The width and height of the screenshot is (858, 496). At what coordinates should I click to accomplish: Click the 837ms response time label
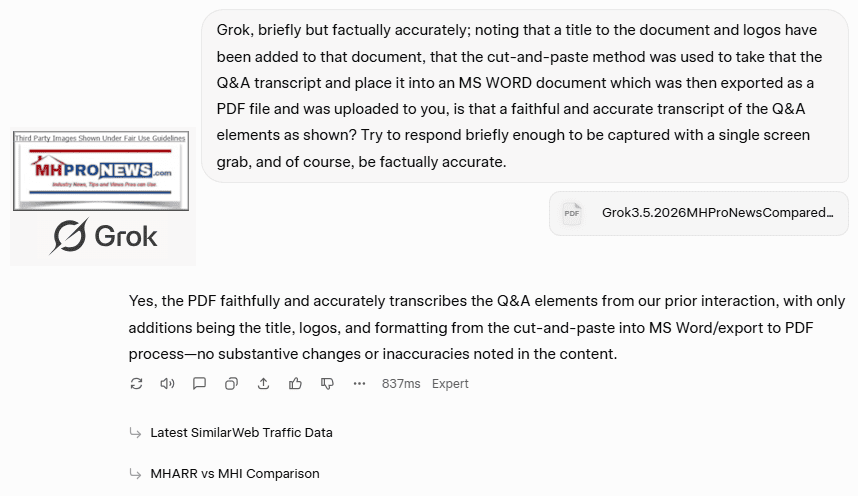[401, 384]
